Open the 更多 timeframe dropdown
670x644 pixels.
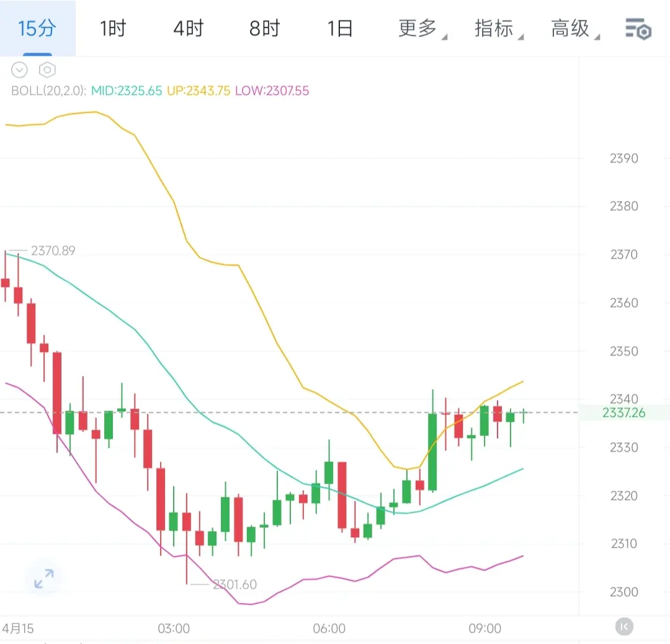[422, 29]
